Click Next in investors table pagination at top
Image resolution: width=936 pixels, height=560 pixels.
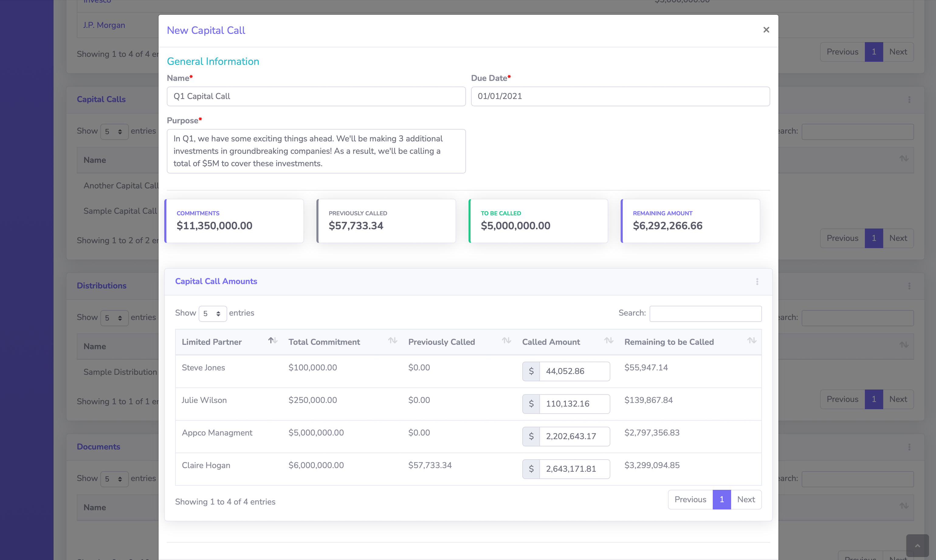click(898, 52)
